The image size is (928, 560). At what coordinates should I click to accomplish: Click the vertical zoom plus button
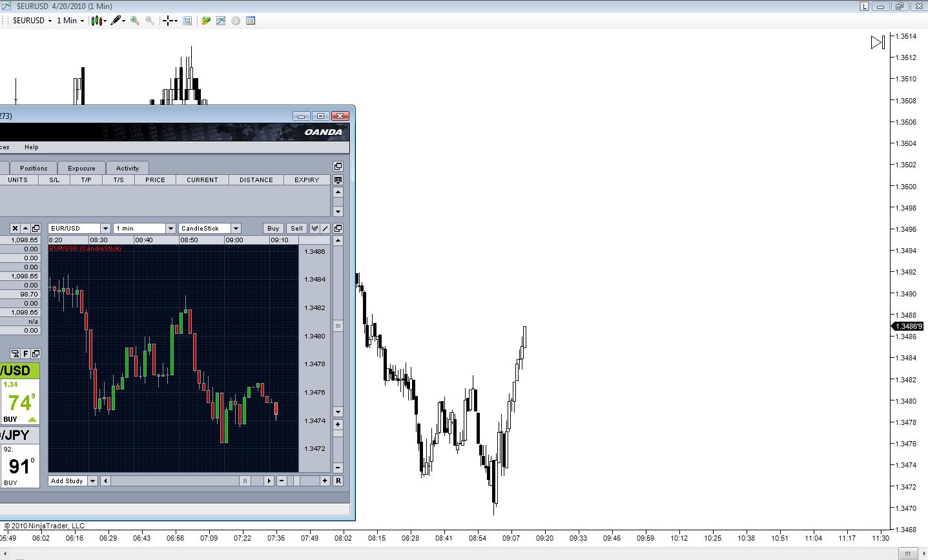338,424
